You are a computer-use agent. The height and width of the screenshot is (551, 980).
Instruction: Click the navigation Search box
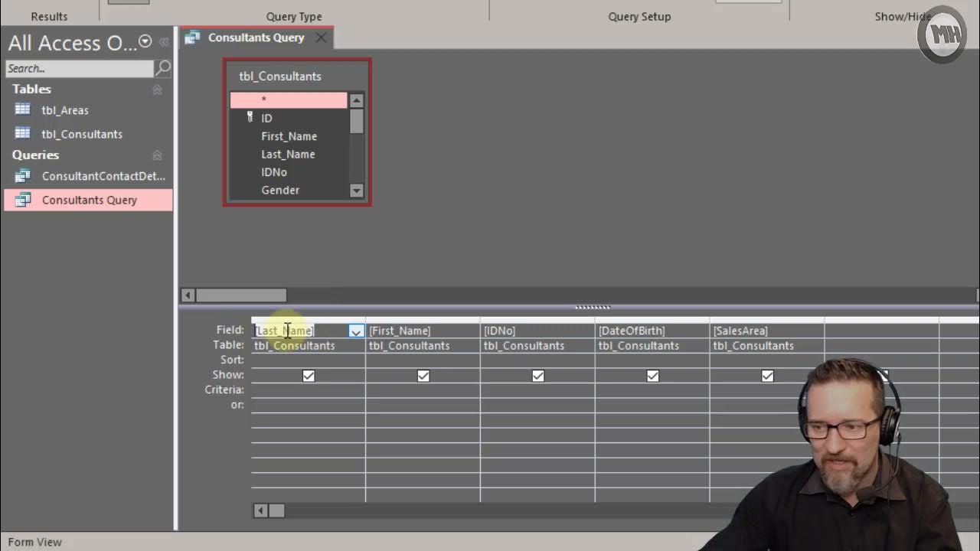click(x=80, y=68)
